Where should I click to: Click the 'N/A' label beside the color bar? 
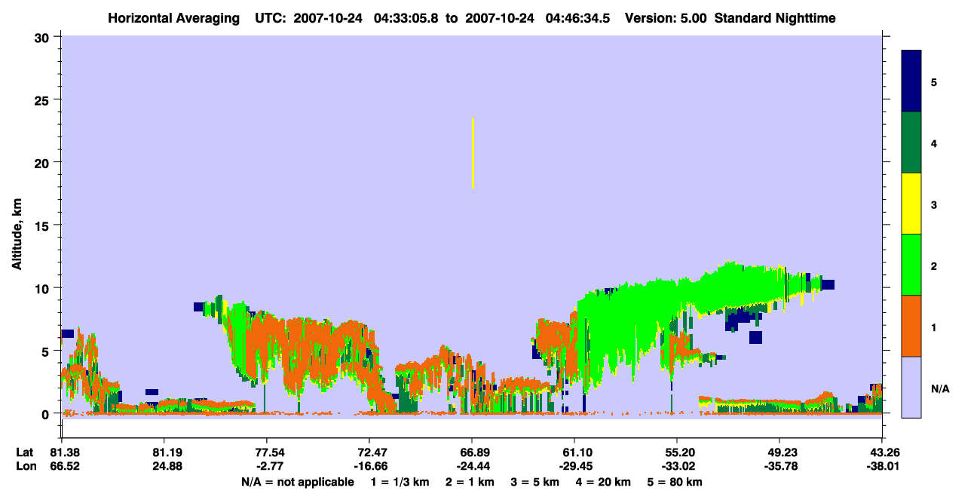coord(939,389)
